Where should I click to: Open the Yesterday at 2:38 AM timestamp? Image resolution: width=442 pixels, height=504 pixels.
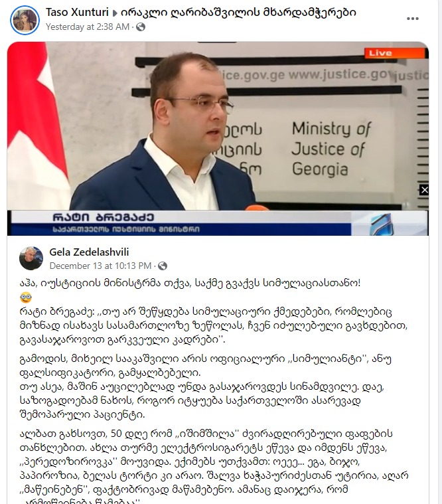click(x=88, y=27)
